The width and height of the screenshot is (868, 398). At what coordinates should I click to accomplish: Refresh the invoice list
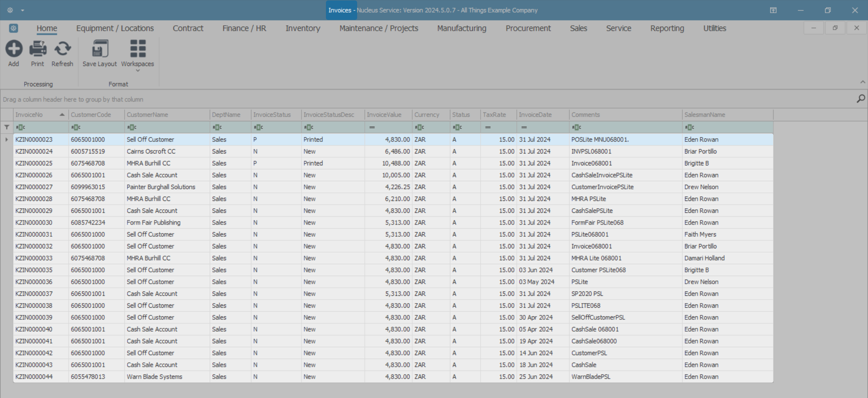(62, 49)
